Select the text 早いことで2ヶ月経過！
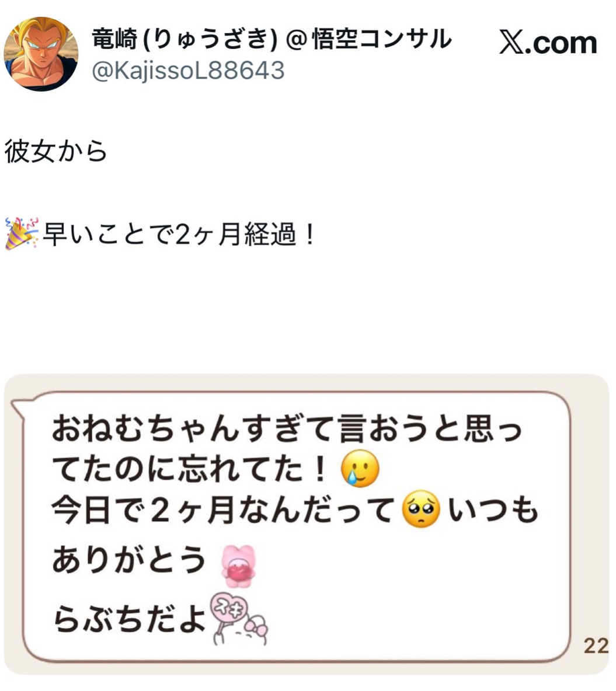The height and width of the screenshot is (691, 616). pyautogui.click(x=180, y=234)
